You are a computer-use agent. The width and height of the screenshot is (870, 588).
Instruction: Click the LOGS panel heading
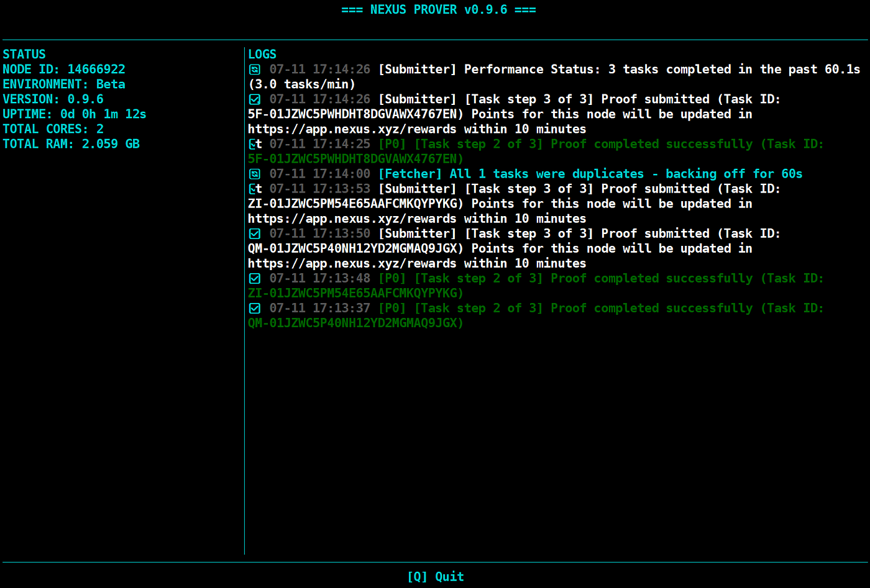point(262,54)
